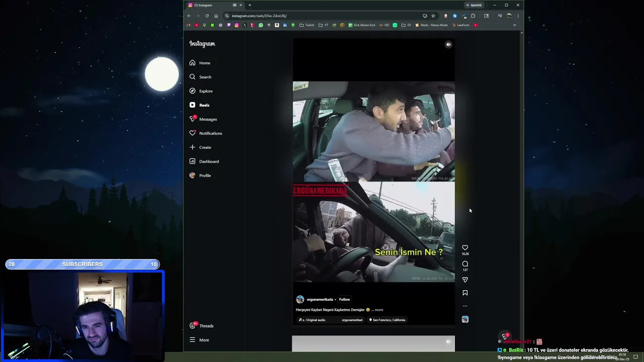Open the EV bookmarks folder
Screen dimensions: 644x362
406,25
